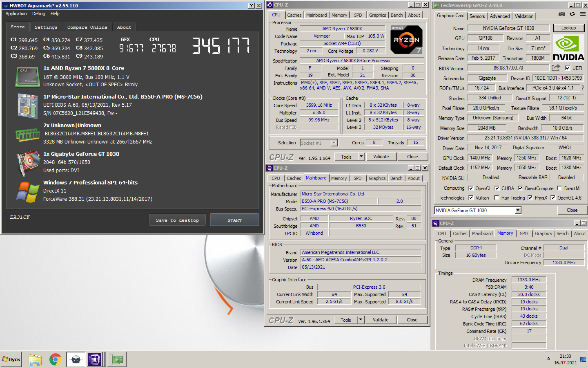Click the Lookup button in GPU-Z

(568, 28)
